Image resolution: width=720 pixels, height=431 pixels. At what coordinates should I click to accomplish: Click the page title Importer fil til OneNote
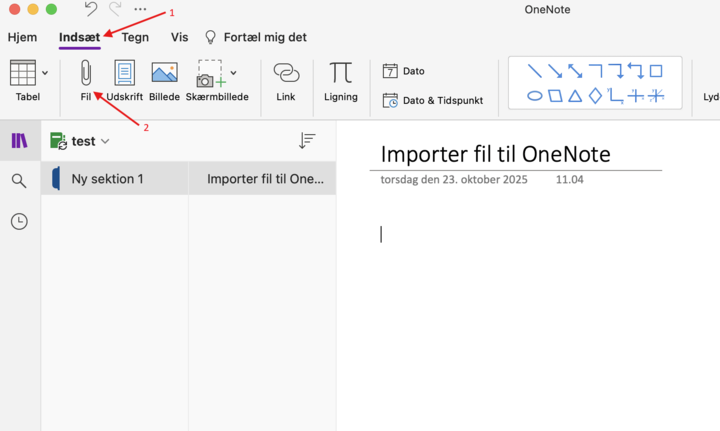(495, 154)
